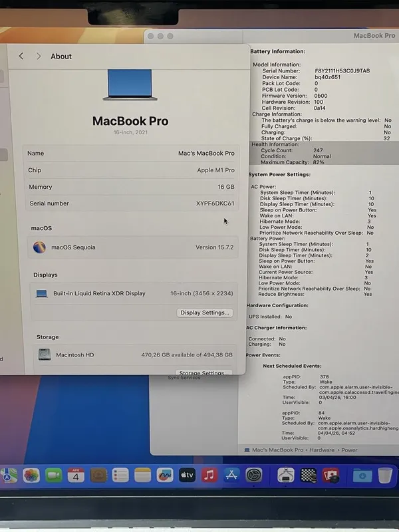The width and height of the screenshot is (399, 532).
Task: Launch Freeform from the Dock
Action: tap(165, 475)
